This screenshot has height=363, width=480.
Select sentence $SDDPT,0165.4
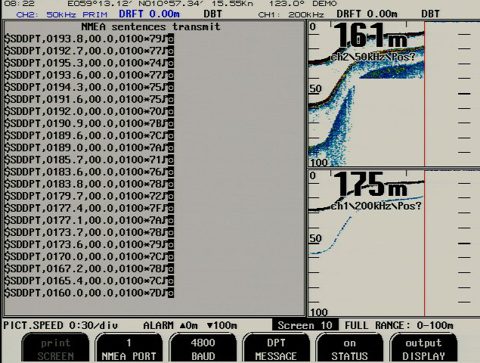89,281
